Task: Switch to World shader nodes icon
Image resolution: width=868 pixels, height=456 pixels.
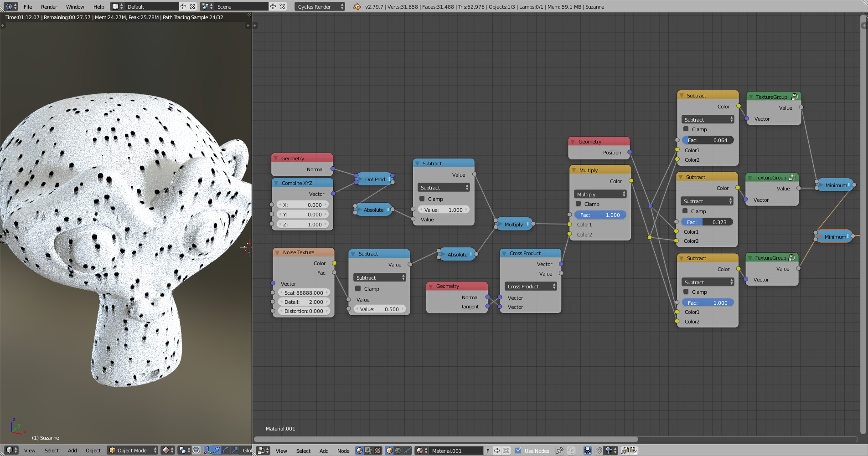Action: pos(398,451)
